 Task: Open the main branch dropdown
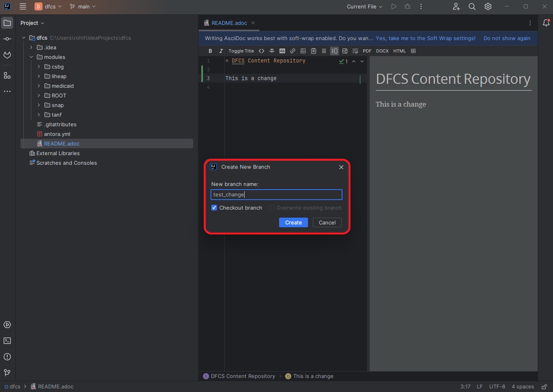pos(83,6)
